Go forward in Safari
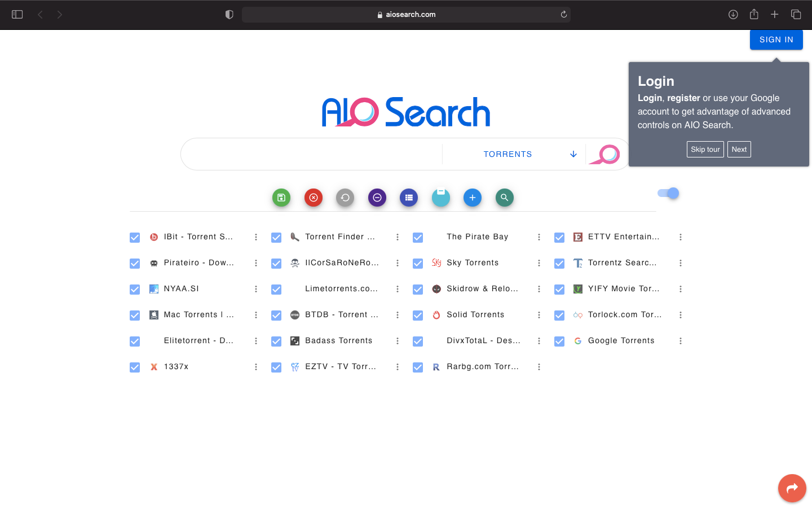Screen dimensions: 812x508 [x=60, y=15]
